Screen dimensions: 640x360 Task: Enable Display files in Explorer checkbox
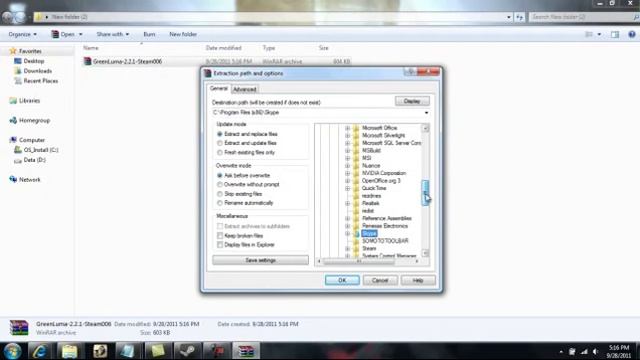[220, 245]
